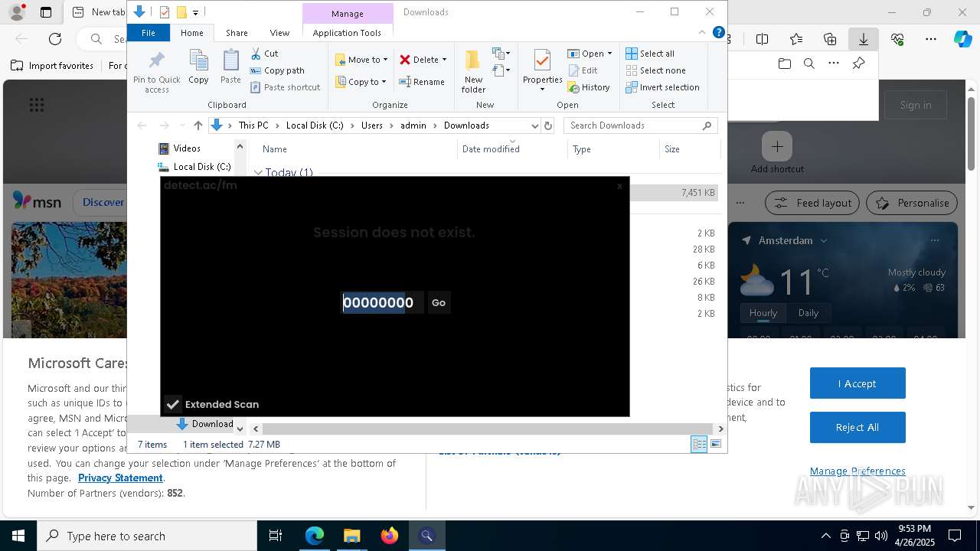
Task: Click Edit in the Open group
Action: coord(583,70)
